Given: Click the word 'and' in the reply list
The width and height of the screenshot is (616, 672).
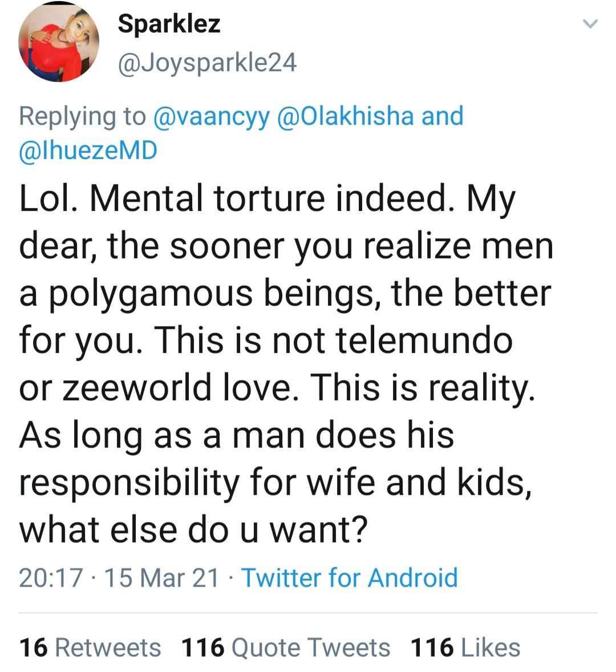Looking at the screenshot, I should coord(443,115).
